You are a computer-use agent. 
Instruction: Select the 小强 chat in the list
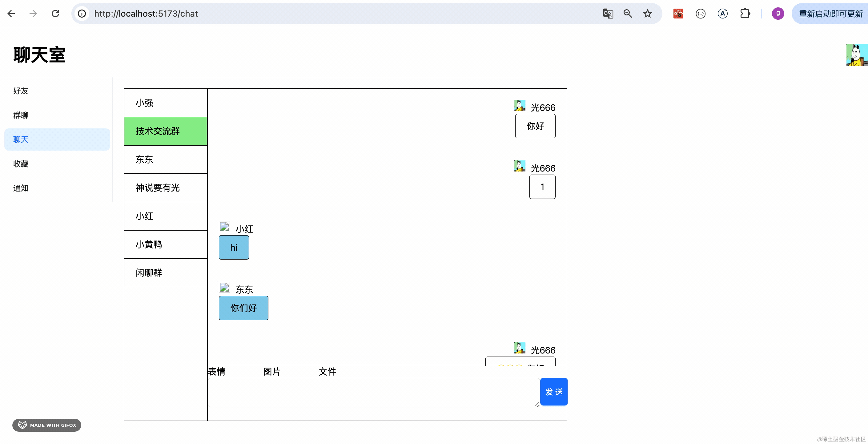[x=166, y=103]
